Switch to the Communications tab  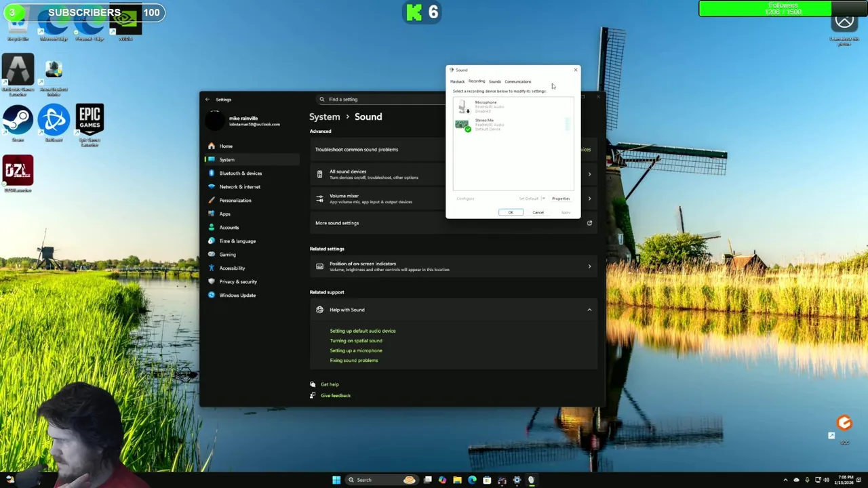(x=518, y=81)
